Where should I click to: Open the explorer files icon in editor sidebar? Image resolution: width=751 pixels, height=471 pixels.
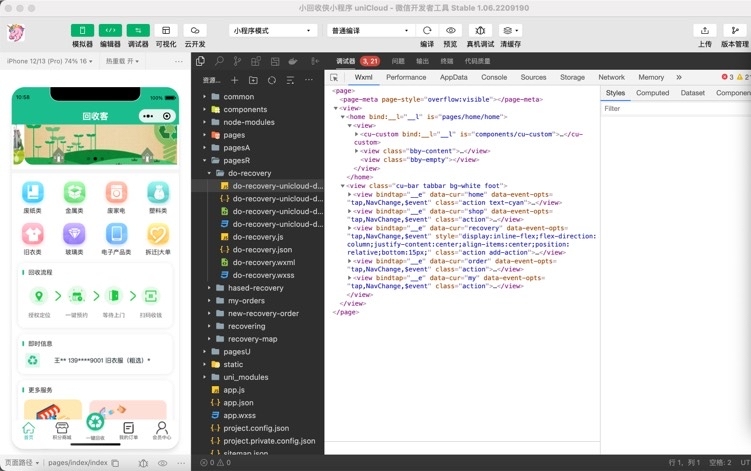point(201,61)
